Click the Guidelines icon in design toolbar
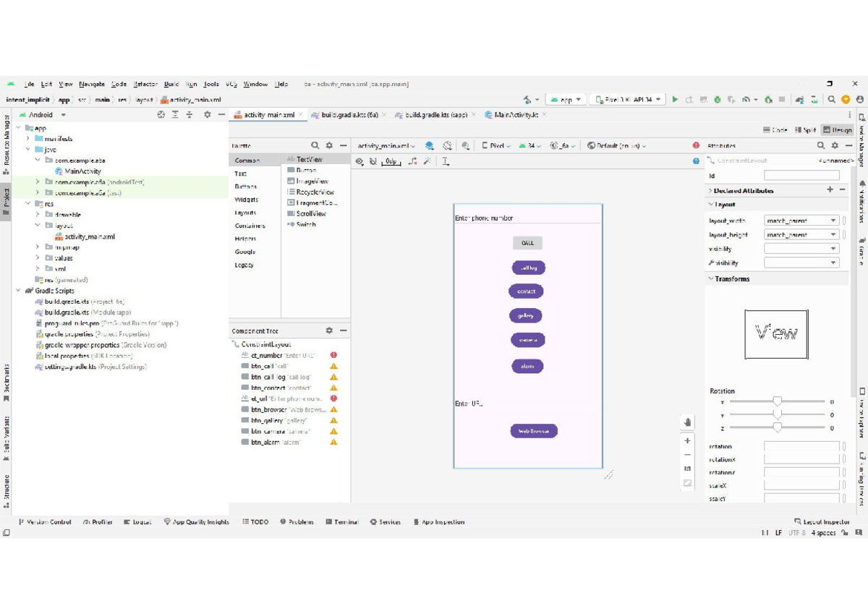Viewport: 868px width, 614px height. [x=446, y=161]
